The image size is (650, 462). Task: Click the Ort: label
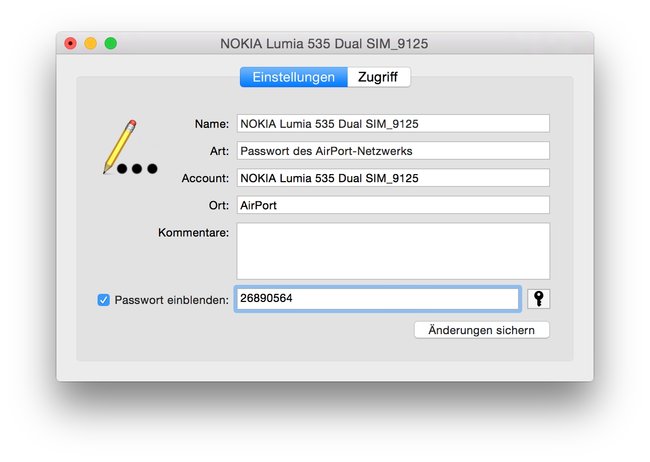219,205
